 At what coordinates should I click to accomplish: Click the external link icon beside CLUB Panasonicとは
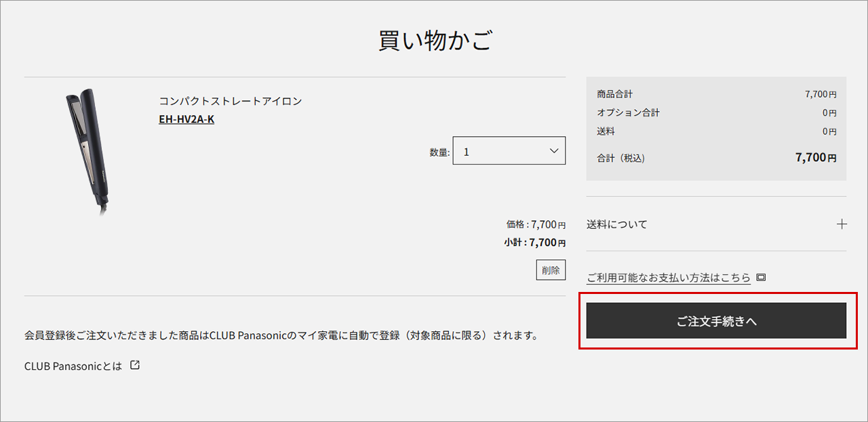click(x=135, y=365)
